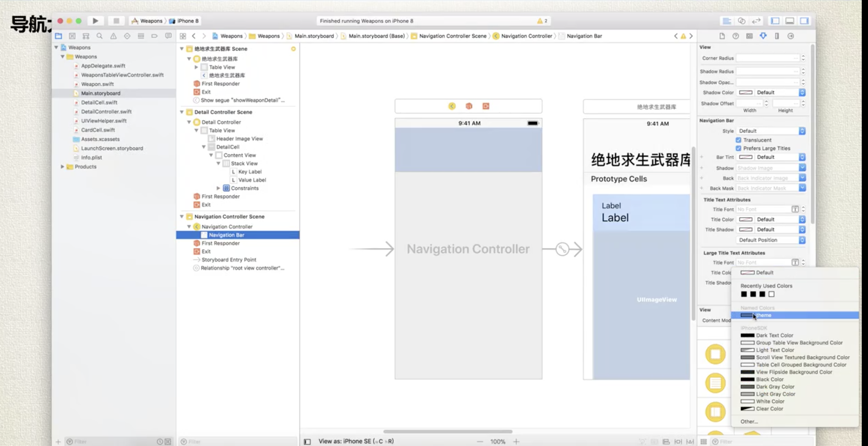The height and width of the screenshot is (446, 868).
Task: Select the iPhone 8 run destination
Action: pyautogui.click(x=184, y=21)
